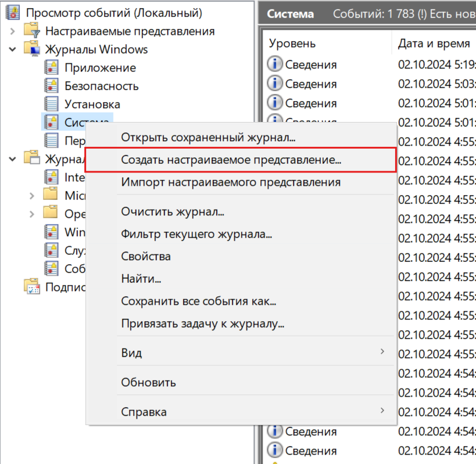Expand the Настраиваемые представления tree node
476x464 pixels.
click(x=13, y=31)
